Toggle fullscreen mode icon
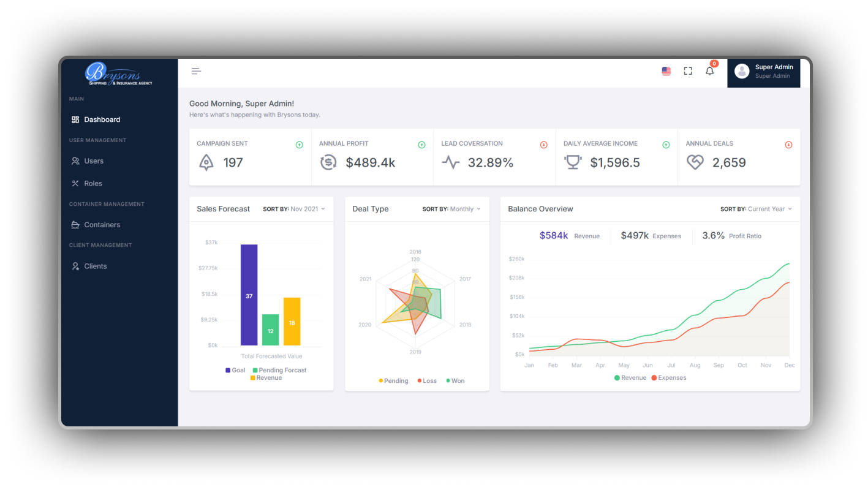Image resolution: width=868 pixels, height=487 pixels. pyautogui.click(x=688, y=71)
